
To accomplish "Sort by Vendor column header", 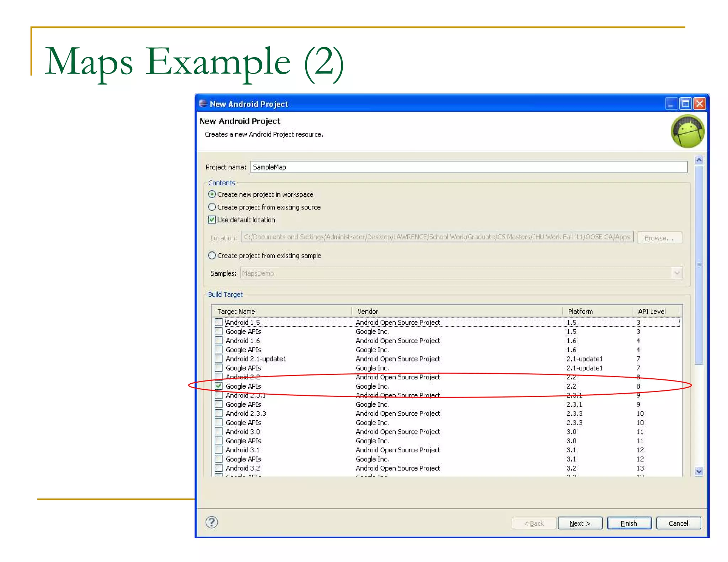I will (x=457, y=311).
